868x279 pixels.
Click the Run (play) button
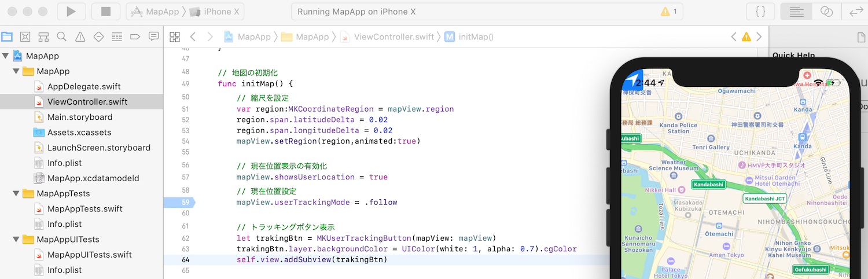pyautogui.click(x=71, y=12)
